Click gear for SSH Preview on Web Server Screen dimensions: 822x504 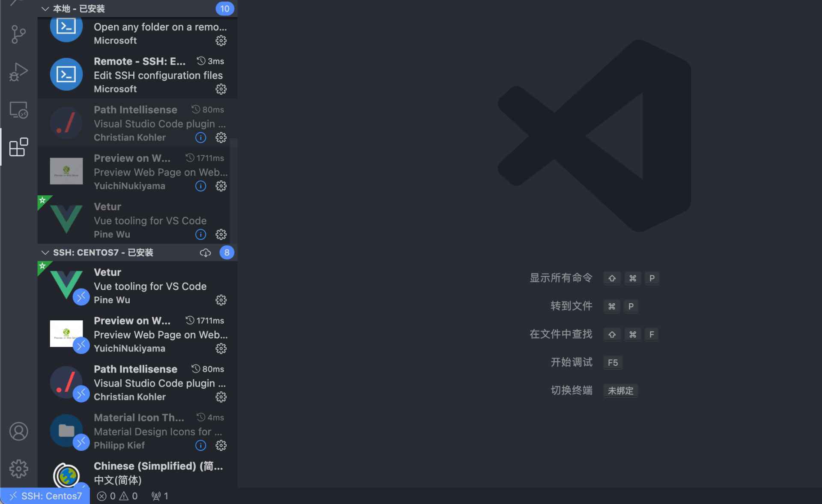(x=221, y=348)
